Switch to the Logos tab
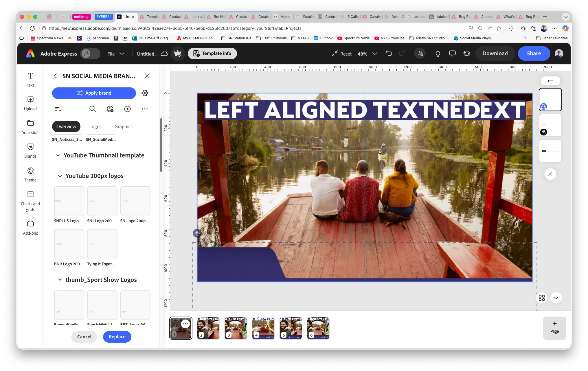The height and width of the screenshot is (371, 588). [x=95, y=126]
